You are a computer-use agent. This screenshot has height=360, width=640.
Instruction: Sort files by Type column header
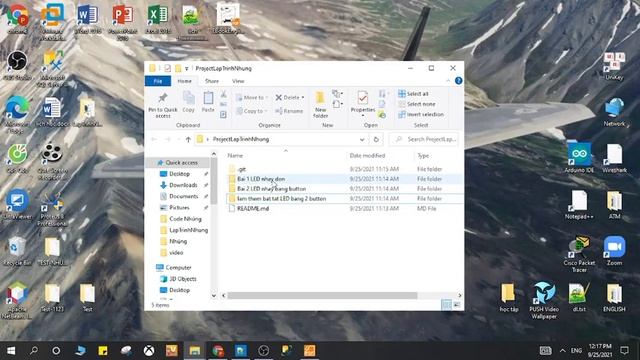point(423,156)
